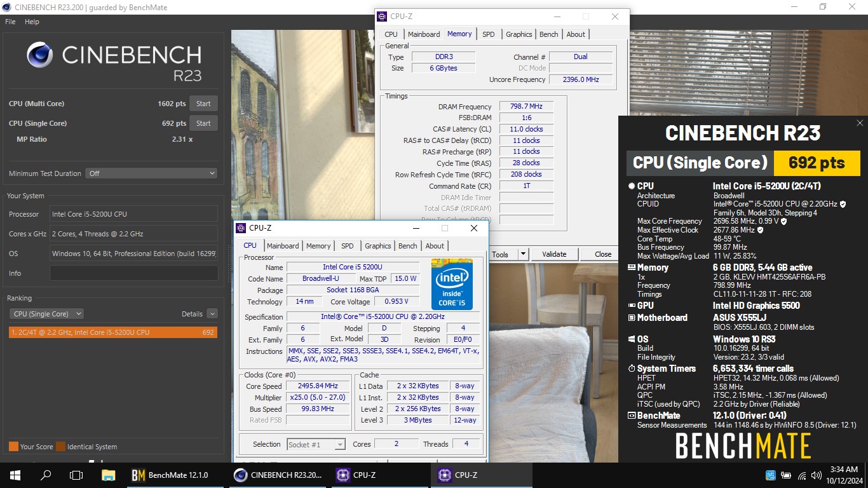Check battery status in system tray
This screenshot has width=868, height=488.
(786, 475)
